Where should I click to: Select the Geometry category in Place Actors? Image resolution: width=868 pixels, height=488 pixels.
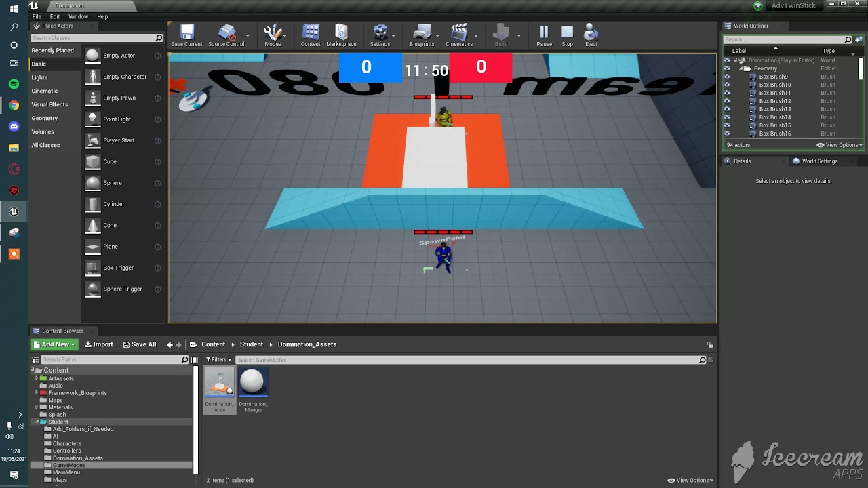pos(45,118)
